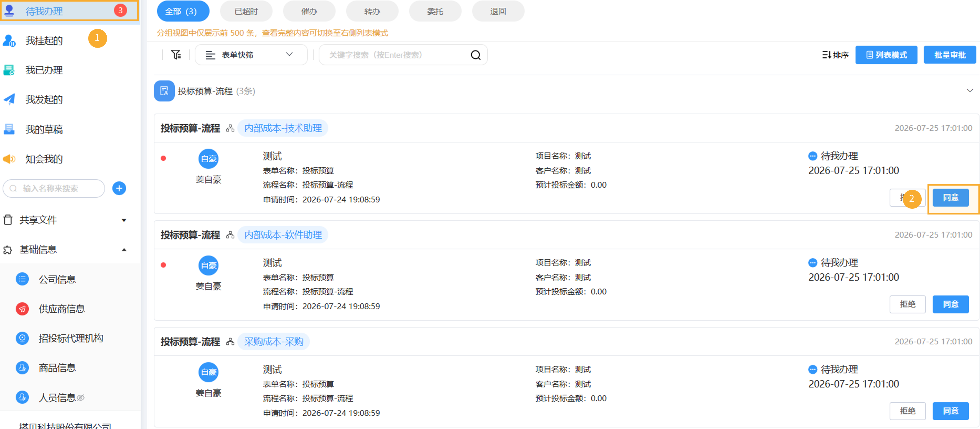Image resolution: width=980 pixels, height=429 pixels.
Task: Select the 转办 filter tab
Action: [372, 11]
